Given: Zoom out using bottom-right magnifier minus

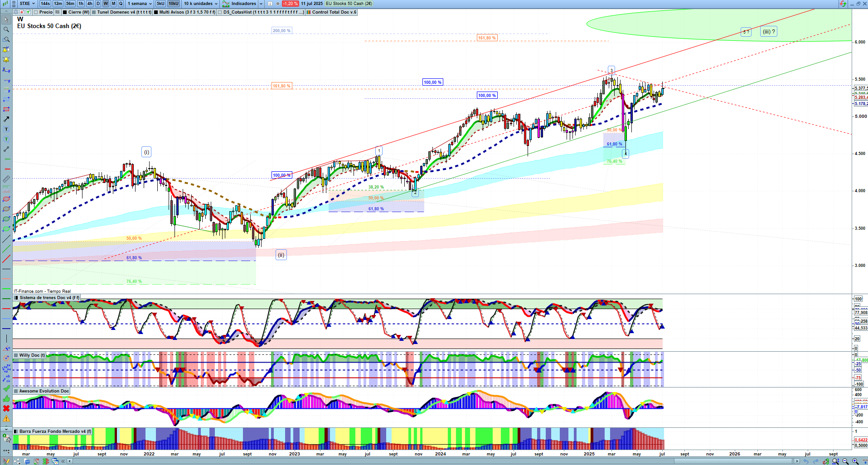Looking at the screenshot, I should 845,461.
